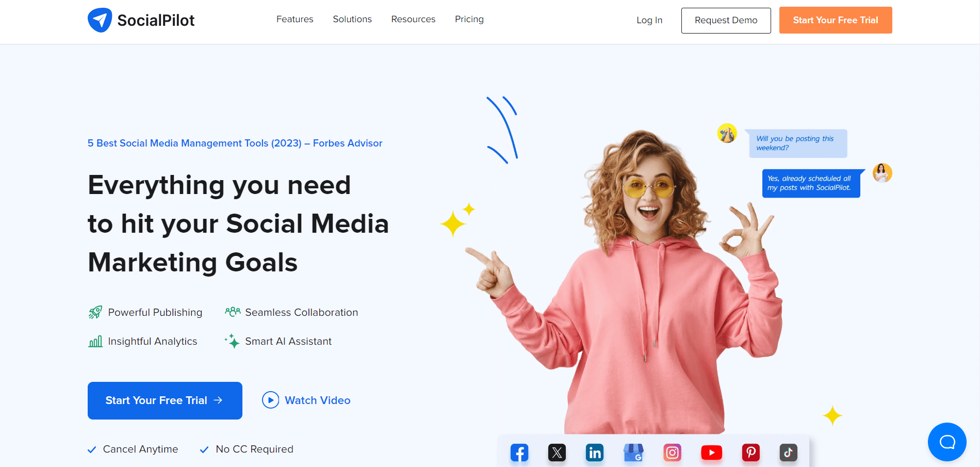Viewport: 980px width, 467px height.
Task: Expand the Features navigation menu
Action: point(295,19)
